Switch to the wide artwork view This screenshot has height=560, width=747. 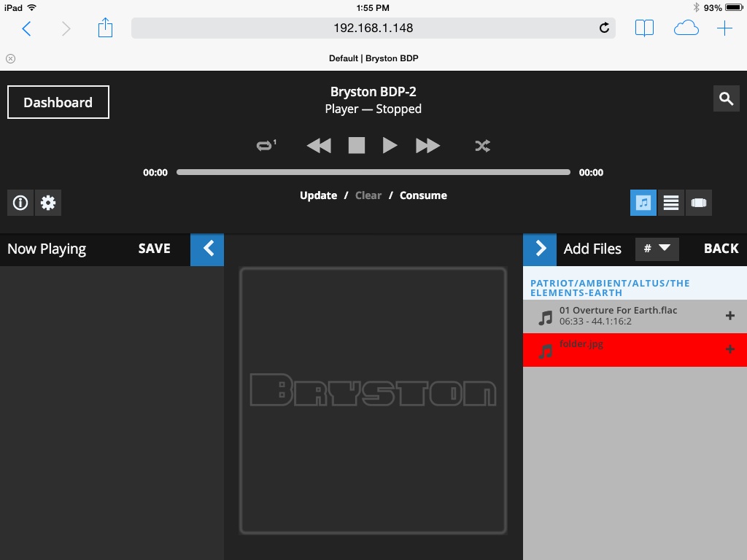(698, 203)
